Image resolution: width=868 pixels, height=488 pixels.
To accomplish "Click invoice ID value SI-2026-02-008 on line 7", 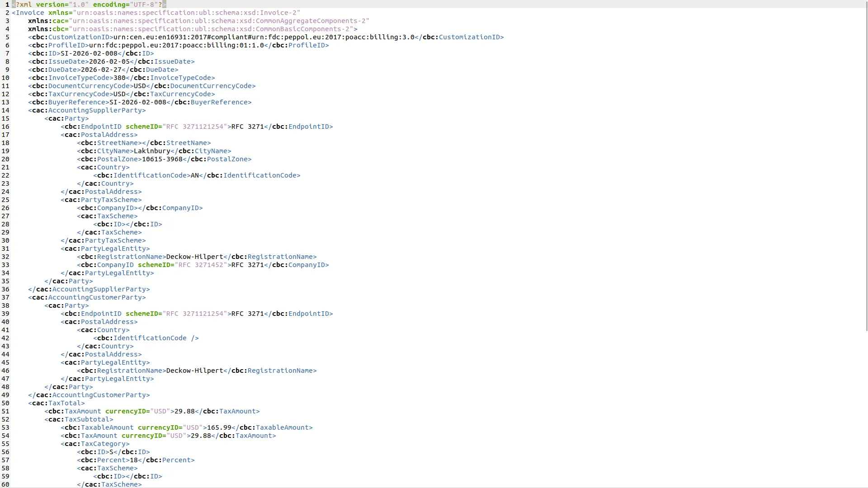I will (x=89, y=53).
